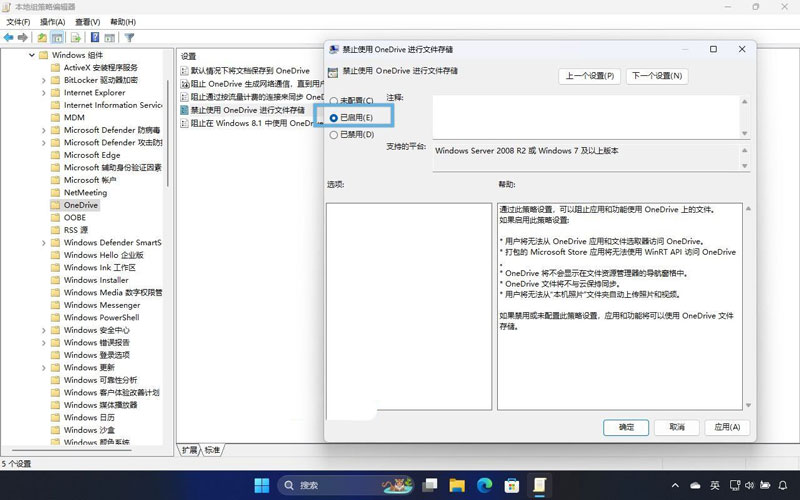The height and width of the screenshot is (500, 800).
Task: Click the help text panel scrollbar
Action: pos(748,306)
